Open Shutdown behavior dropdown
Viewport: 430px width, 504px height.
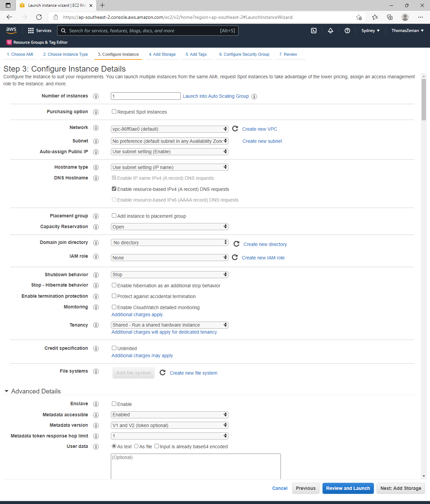[x=170, y=275]
